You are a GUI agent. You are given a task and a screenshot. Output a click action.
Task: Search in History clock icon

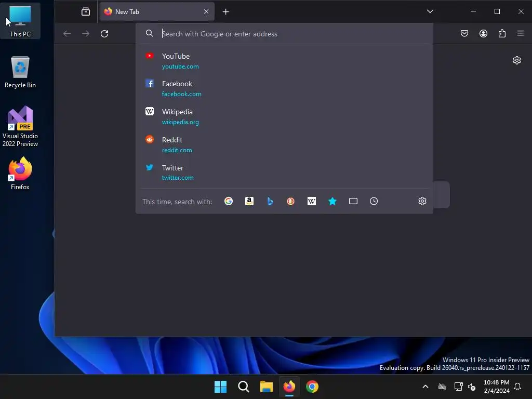374,201
